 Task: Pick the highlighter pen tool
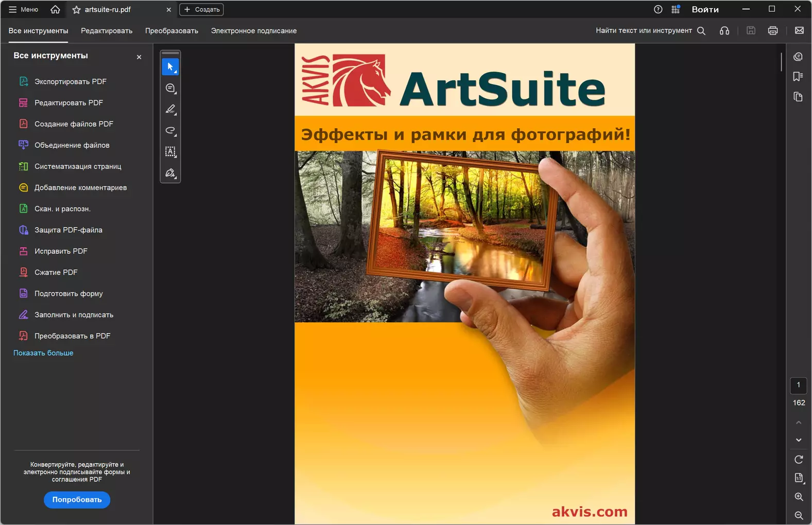coord(170,109)
